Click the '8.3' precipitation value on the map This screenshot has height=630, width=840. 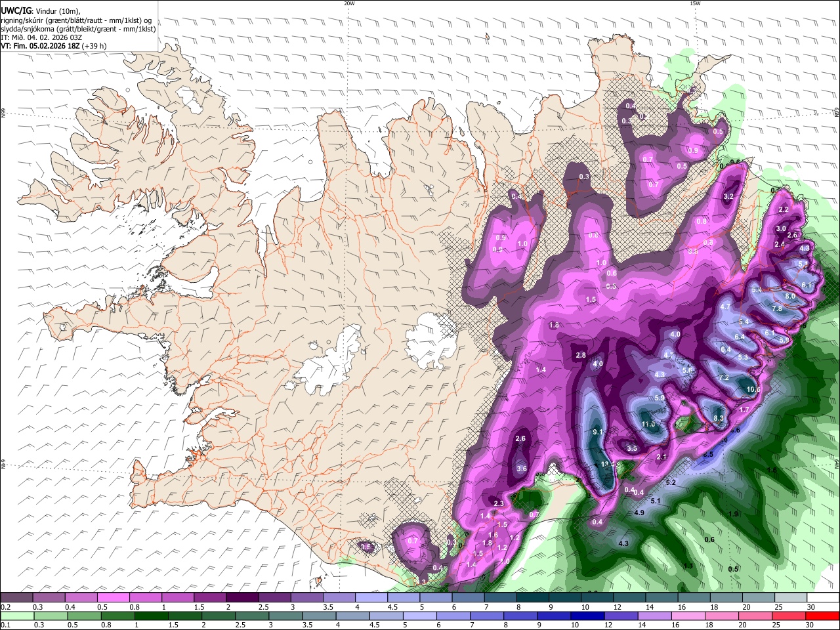719,418
